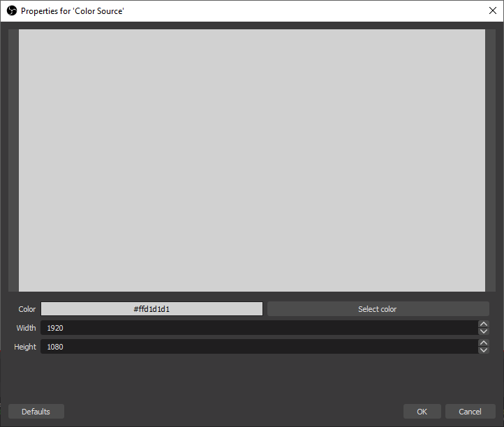The width and height of the screenshot is (504, 427).
Task: Click the dialog title 'Properties for Color Source'
Action: click(73, 11)
